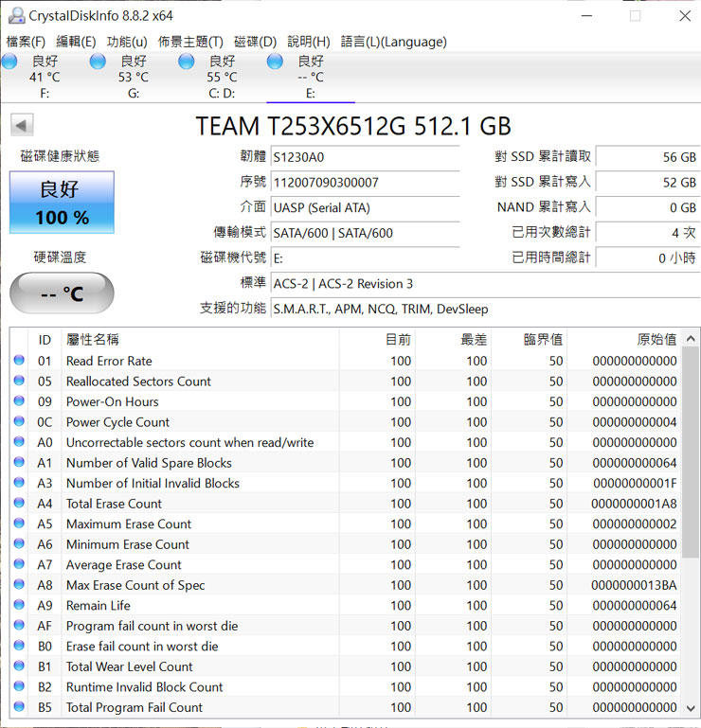Open the 佈景主題(T) menu
Screen dimensions: 701x728
click(x=190, y=42)
